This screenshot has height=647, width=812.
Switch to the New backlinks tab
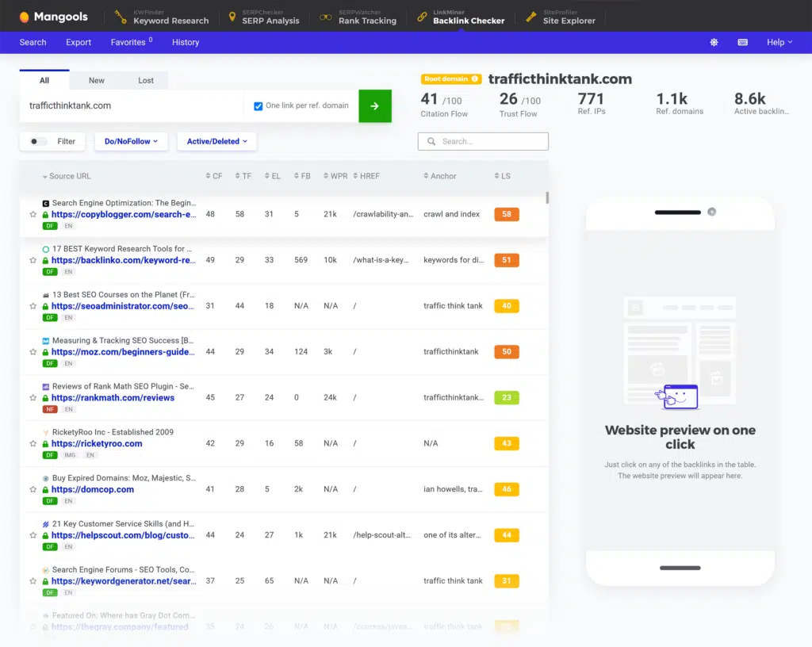[97, 81]
